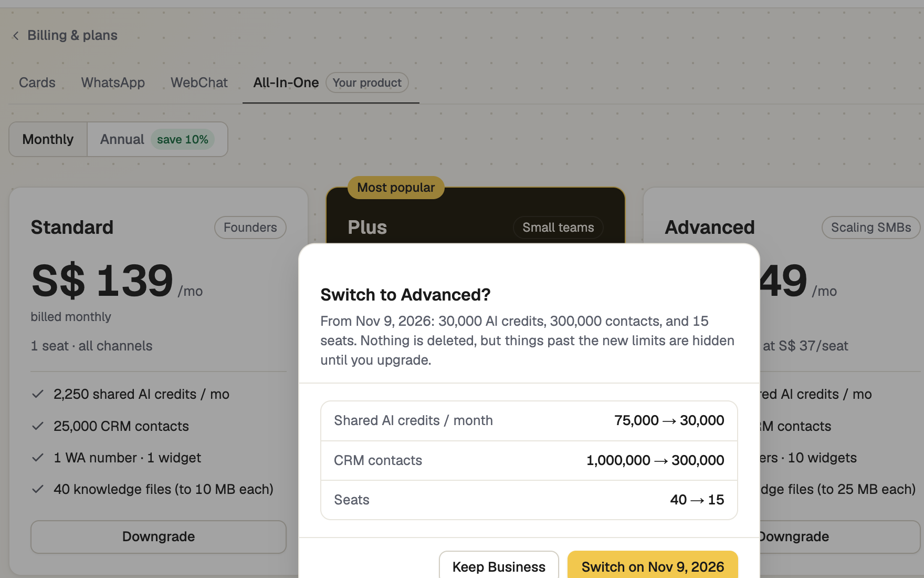Image resolution: width=924 pixels, height=578 pixels.
Task: Click the checkmark beside 2,250 shared AI credits
Action: 38,394
